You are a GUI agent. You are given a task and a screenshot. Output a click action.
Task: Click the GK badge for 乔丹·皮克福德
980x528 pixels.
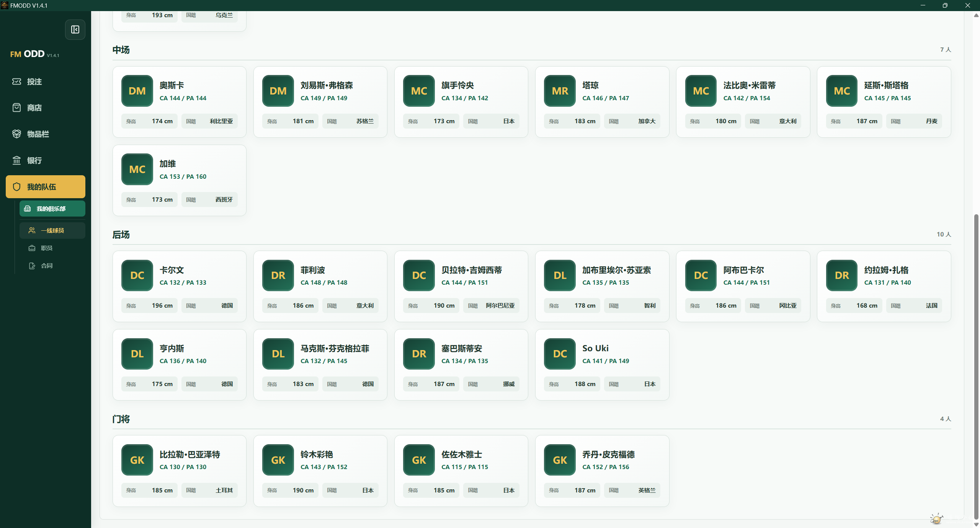click(560, 460)
